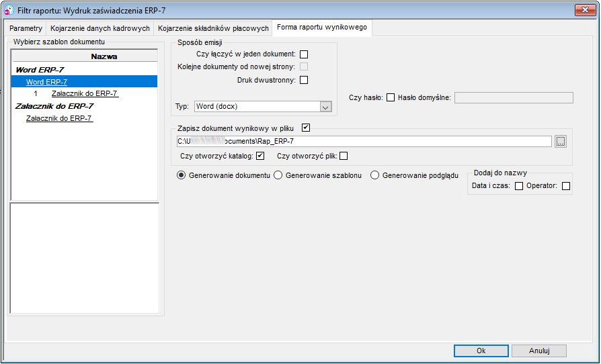Viewport: 601px width, 364px height.
Task: Switch to the Parametry tab
Action: click(26, 28)
